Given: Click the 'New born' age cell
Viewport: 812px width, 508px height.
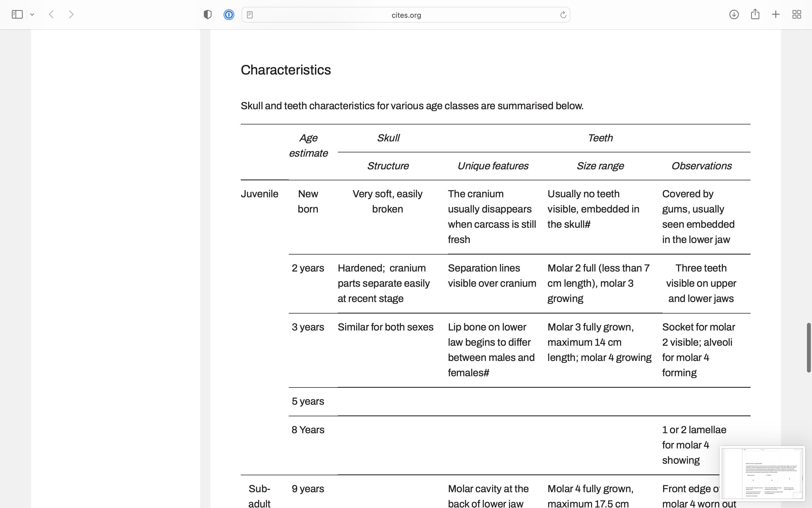Looking at the screenshot, I should tap(308, 202).
